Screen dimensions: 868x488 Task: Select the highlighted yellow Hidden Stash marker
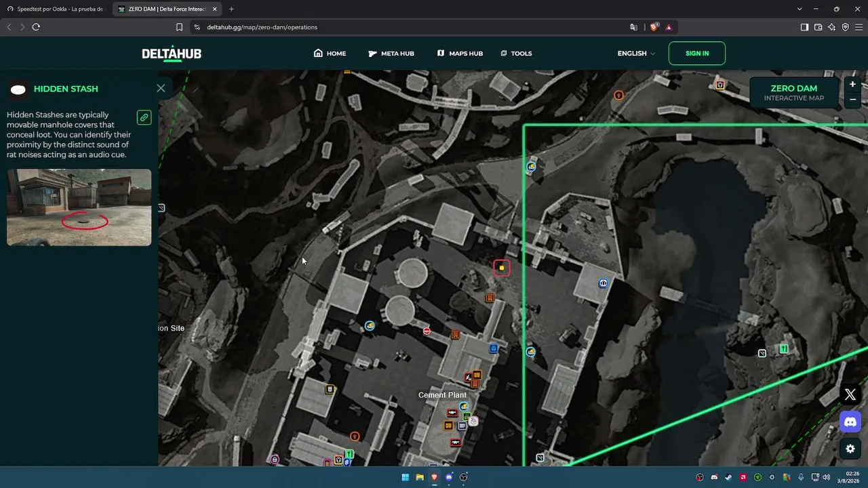502,268
